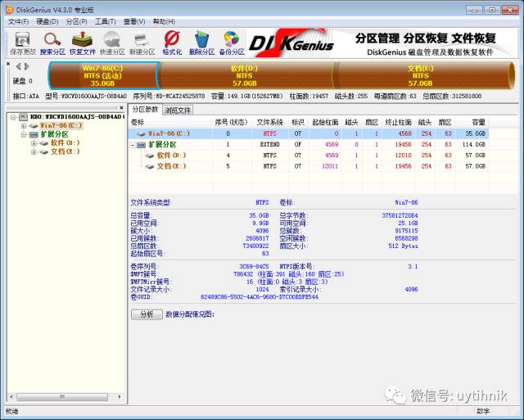Click the 扩展分区 icon in the partition table

tap(142, 145)
